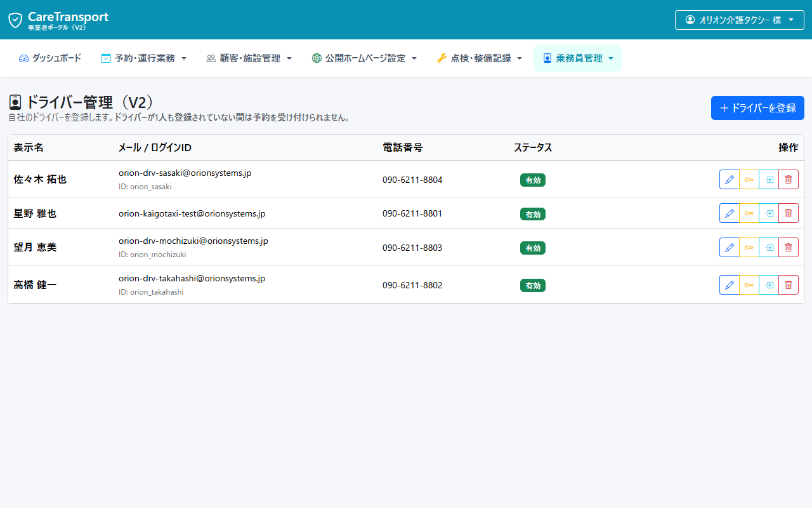Edit driver 望月 恵美 with pencil icon
The image size is (812, 508).
(730, 247)
